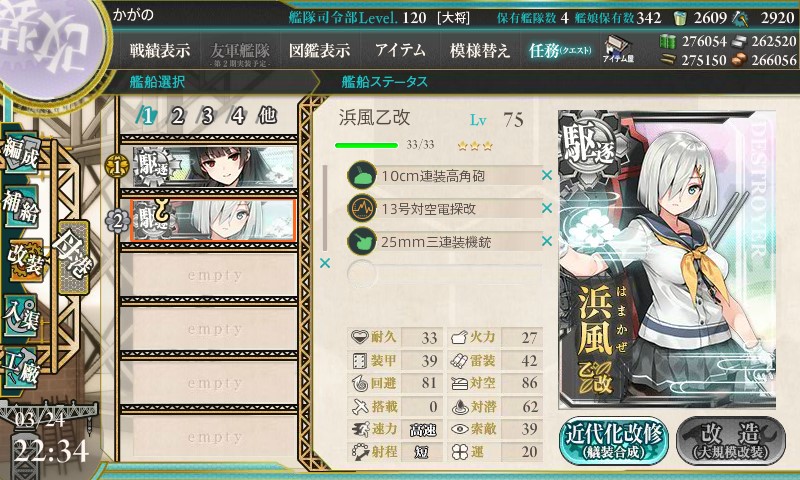Remove the 13号対空電探改 equipment
Image resolution: width=800 pixels, height=480 pixels.
(547, 208)
